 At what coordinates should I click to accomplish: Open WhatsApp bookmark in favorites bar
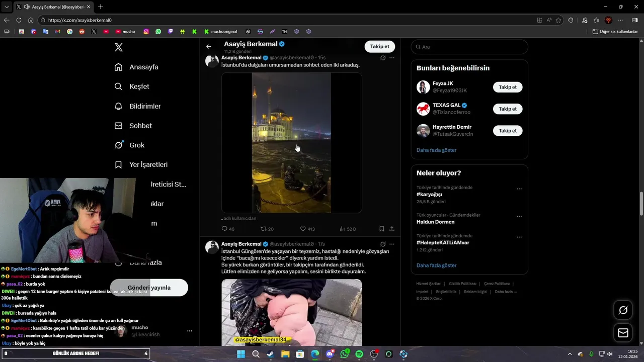pos(158,31)
